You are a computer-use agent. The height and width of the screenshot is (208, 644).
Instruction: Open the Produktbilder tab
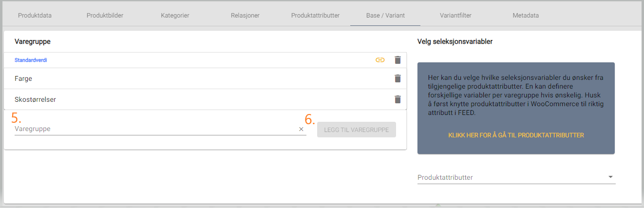(x=105, y=15)
